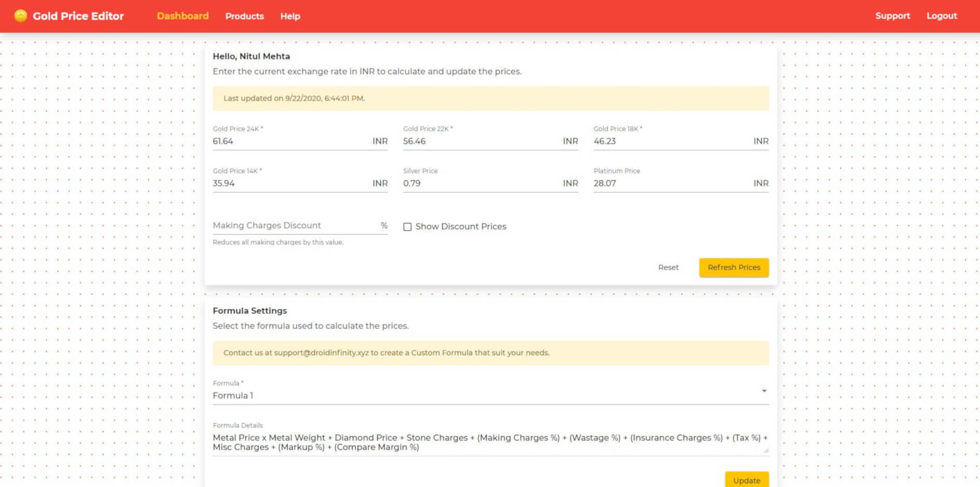Click the Gold Price Editor title text
The width and height of the screenshot is (980, 487).
tap(78, 16)
